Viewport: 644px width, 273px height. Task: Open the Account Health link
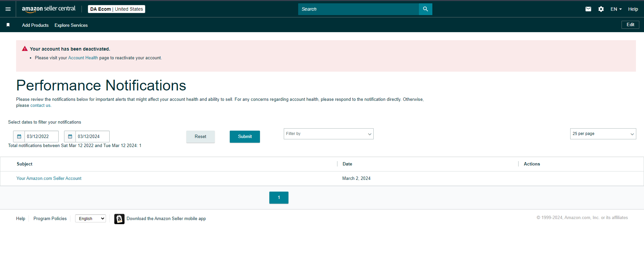[83, 58]
